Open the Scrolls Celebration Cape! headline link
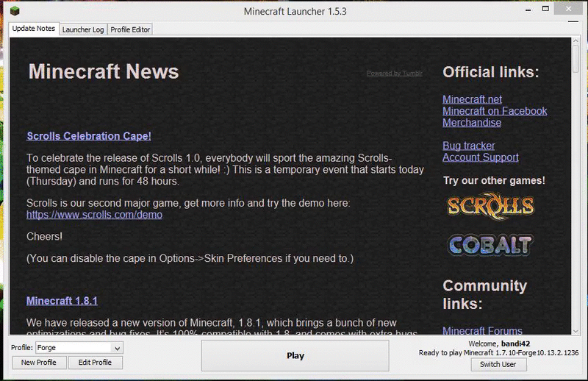Image resolution: width=588 pixels, height=381 pixels. pyautogui.click(x=89, y=136)
